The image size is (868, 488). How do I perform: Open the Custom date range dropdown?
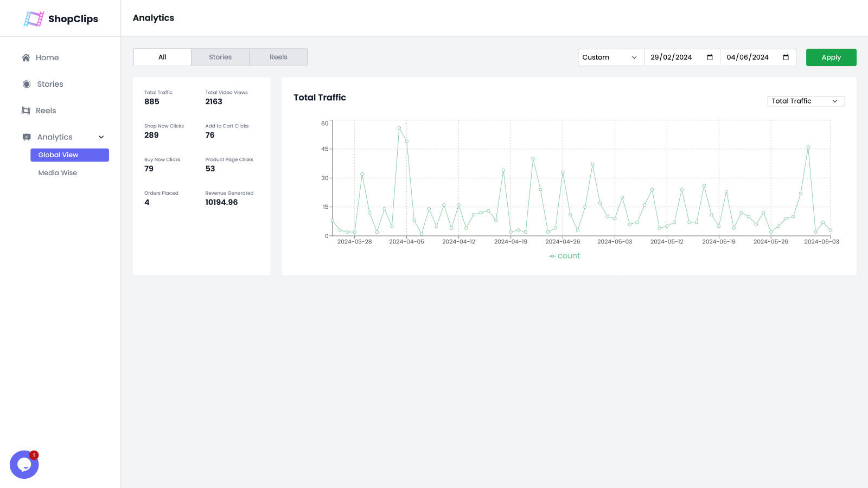pyautogui.click(x=610, y=57)
